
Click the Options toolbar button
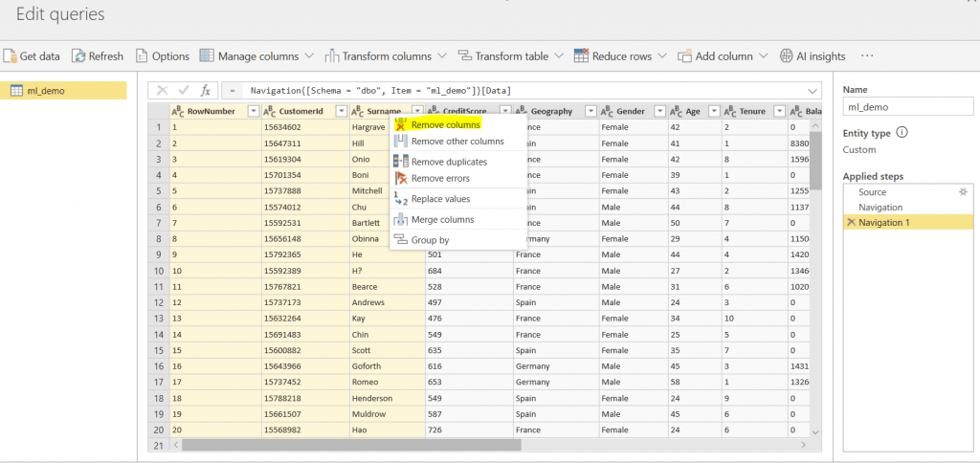click(x=163, y=56)
